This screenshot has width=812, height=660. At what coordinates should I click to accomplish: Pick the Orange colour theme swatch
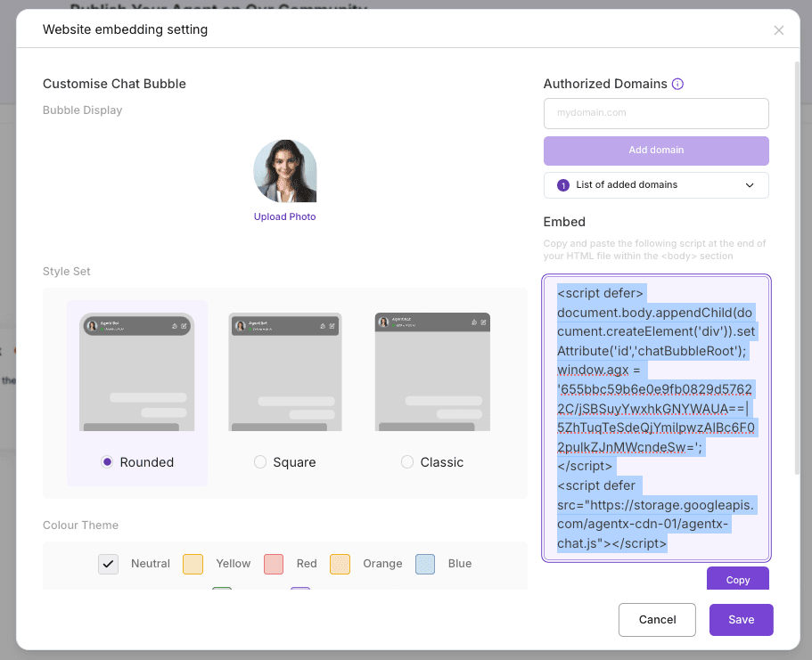(340, 564)
